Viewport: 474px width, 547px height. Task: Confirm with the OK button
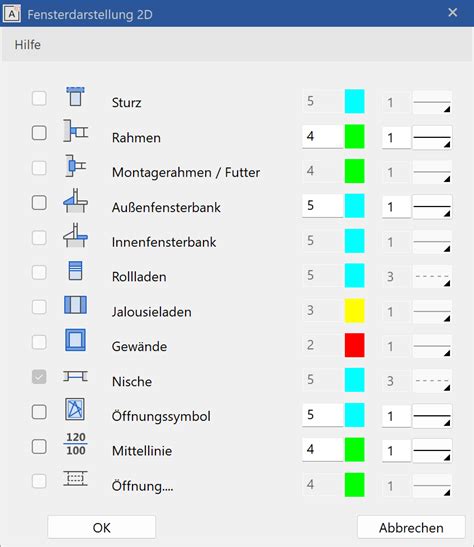pyautogui.click(x=101, y=527)
